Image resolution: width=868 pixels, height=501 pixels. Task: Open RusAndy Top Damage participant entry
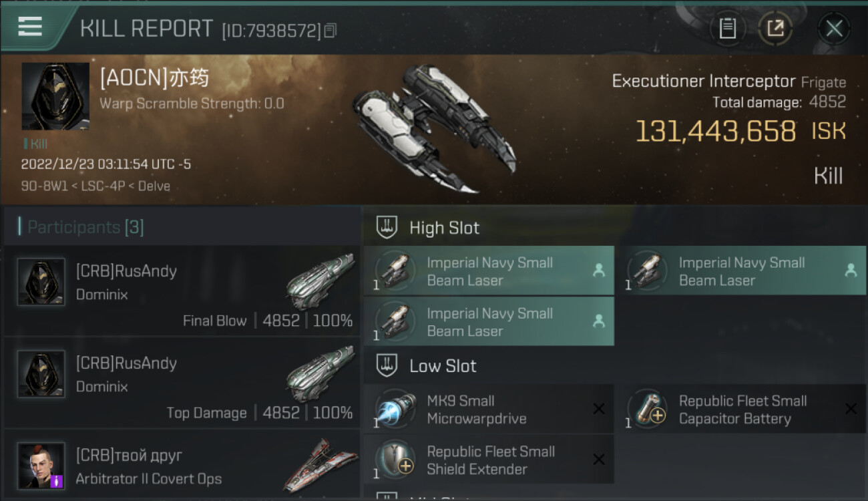coord(182,383)
